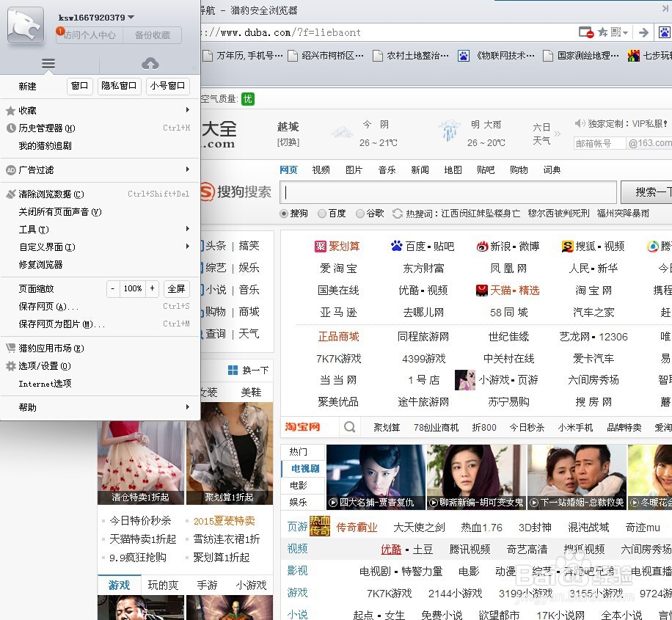Choose 保存网页为图片 menu item
This screenshot has width=672, height=620.
[100, 324]
